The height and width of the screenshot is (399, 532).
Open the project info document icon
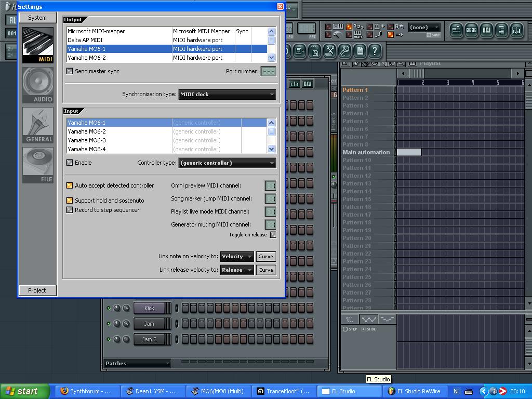(360, 51)
